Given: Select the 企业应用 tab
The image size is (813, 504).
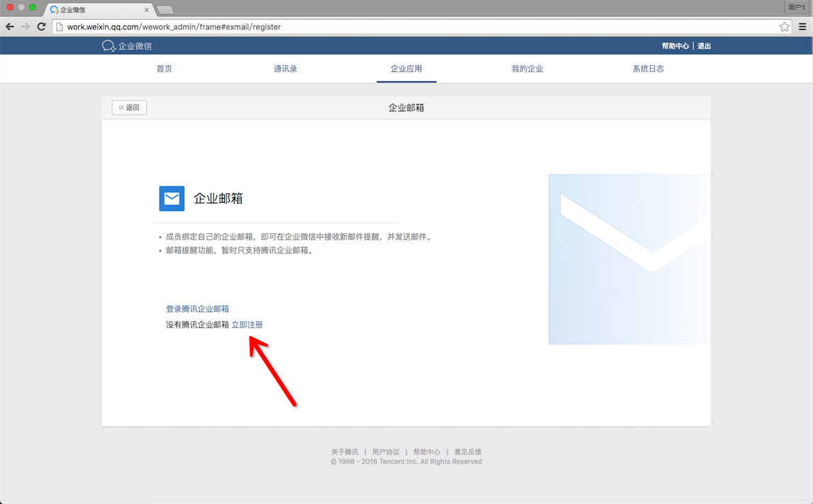Looking at the screenshot, I should click(406, 69).
